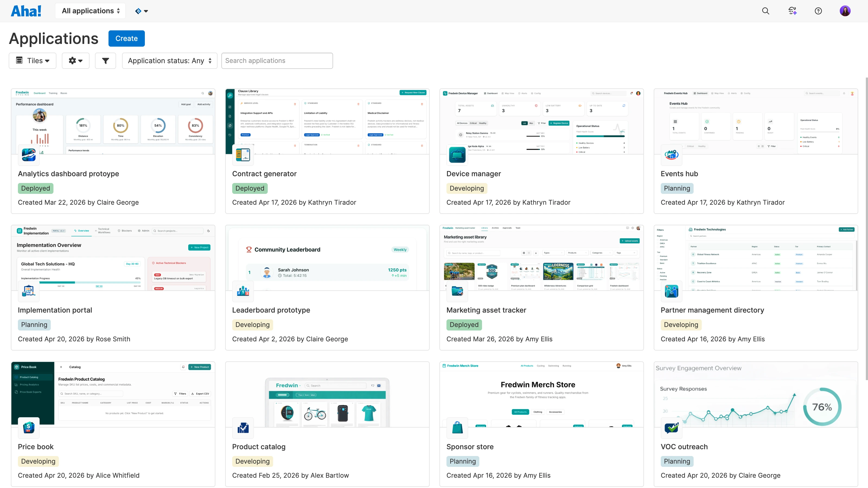This screenshot has width=868, height=488.
Task: Open the Marketing asset tracker title link
Action: [486, 310]
